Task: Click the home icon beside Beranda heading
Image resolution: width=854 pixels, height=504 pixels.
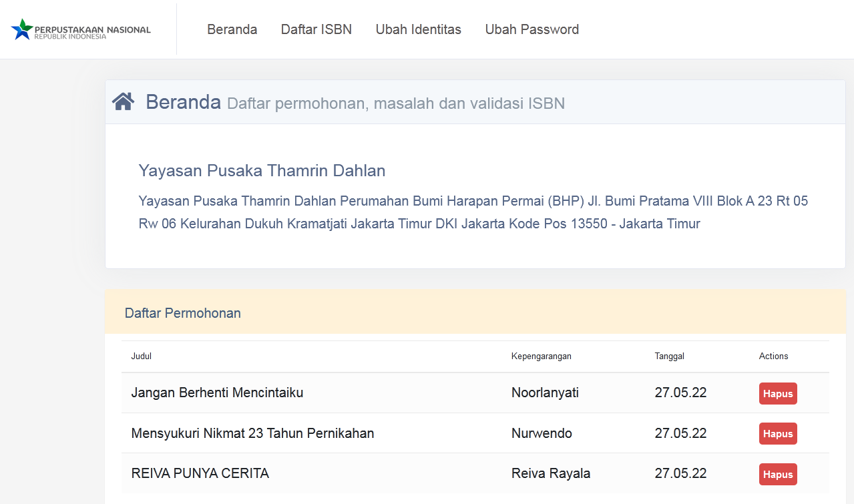Action: (124, 102)
